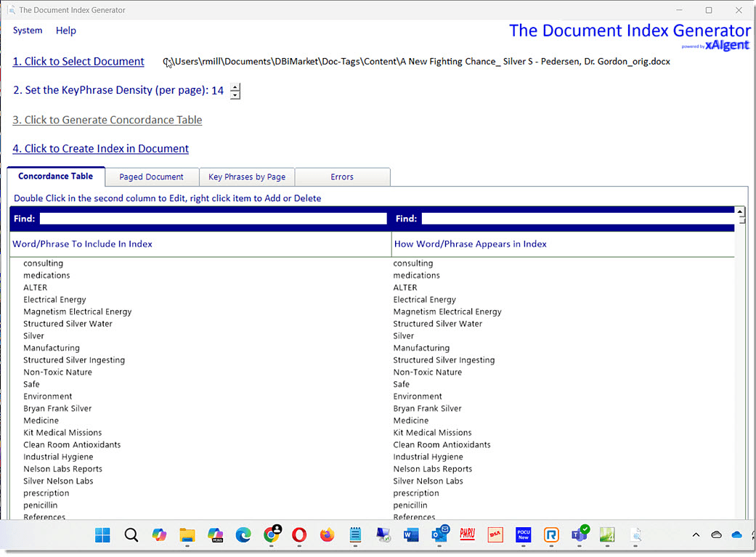Open Firefox browser
Screen dimensions: 756x557
pos(328,534)
